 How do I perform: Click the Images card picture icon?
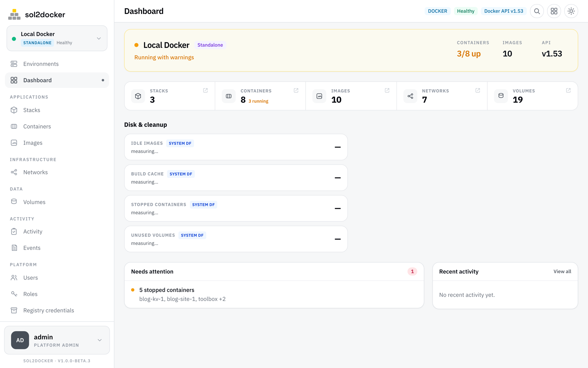pos(319,96)
